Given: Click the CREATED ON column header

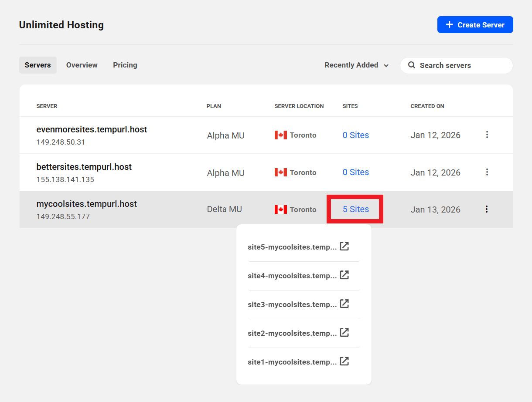Looking at the screenshot, I should (x=427, y=106).
